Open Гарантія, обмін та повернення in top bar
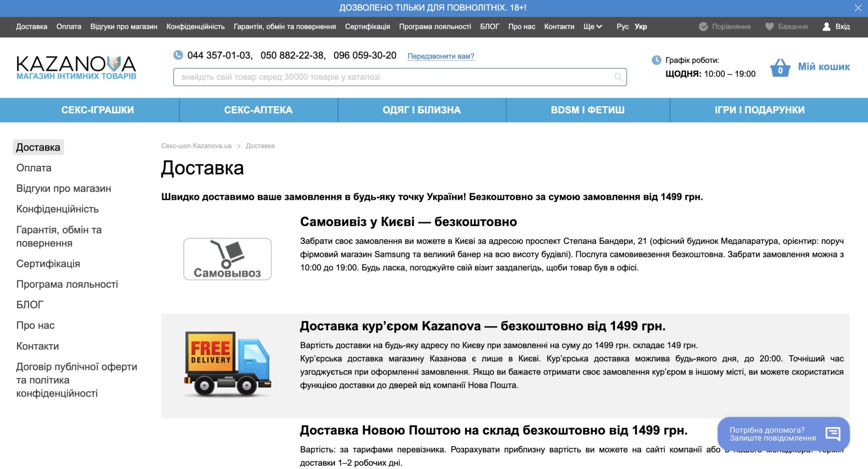Image resolution: width=868 pixels, height=469 pixels. pyautogui.click(x=285, y=27)
